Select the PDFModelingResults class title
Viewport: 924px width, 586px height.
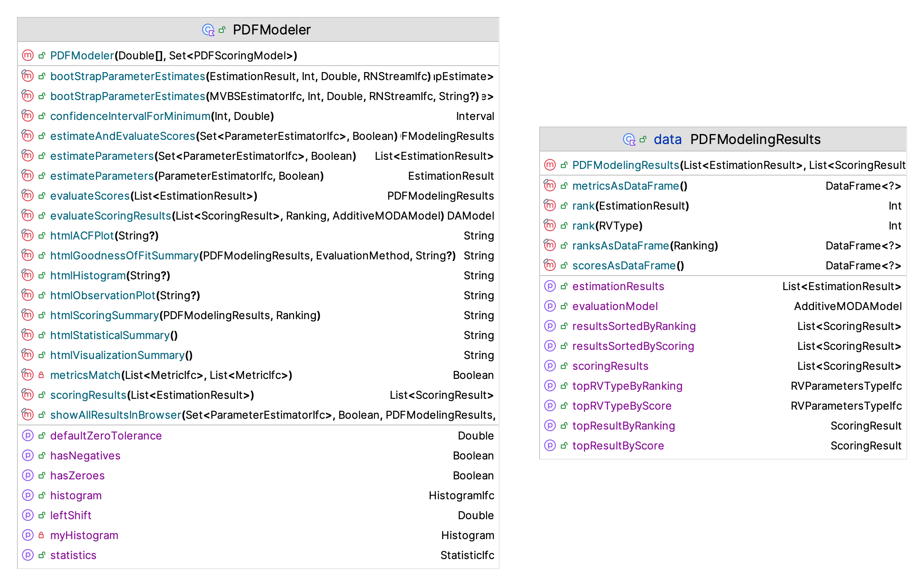click(x=755, y=139)
